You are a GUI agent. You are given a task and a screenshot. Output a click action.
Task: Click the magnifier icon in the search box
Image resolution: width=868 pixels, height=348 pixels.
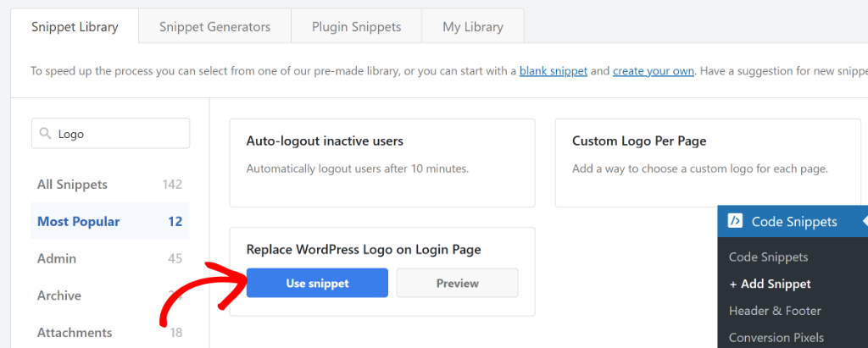[x=46, y=134]
